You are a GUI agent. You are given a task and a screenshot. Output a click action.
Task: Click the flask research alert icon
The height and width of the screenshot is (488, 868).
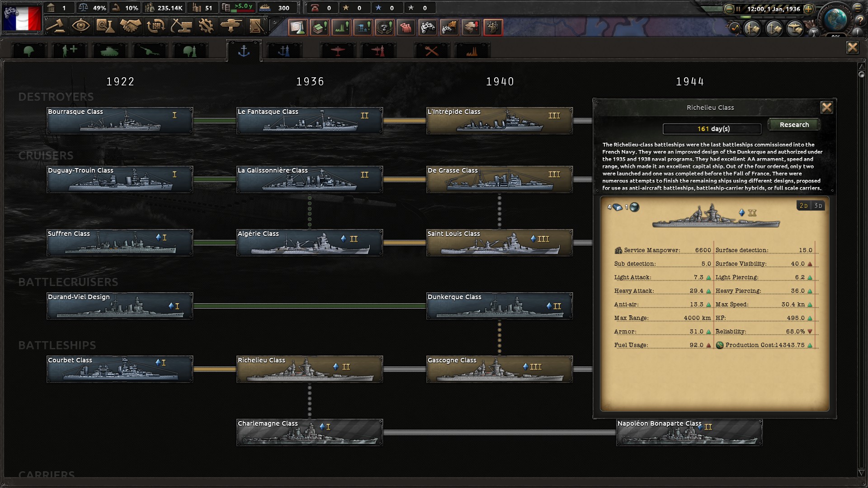[x=299, y=28]
